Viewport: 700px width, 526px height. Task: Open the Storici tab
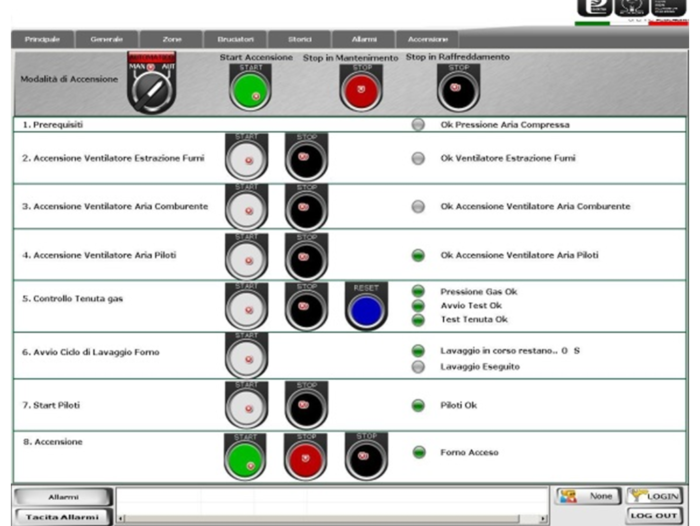[x=300, y=39]
